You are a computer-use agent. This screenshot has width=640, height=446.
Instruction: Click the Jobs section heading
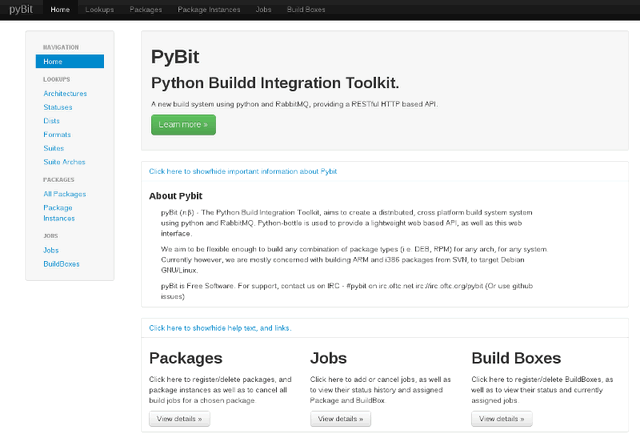pyautogui.click(x=329, y=358)
